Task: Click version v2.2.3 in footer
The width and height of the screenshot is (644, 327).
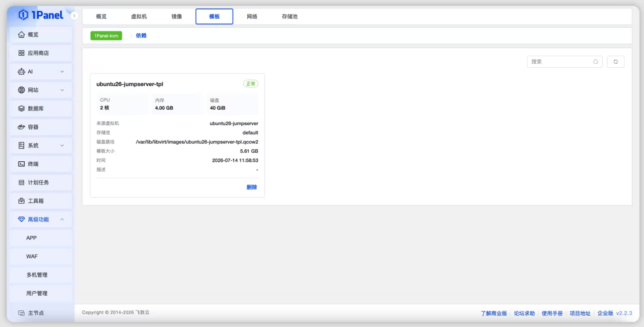Action: click(624, 313)
